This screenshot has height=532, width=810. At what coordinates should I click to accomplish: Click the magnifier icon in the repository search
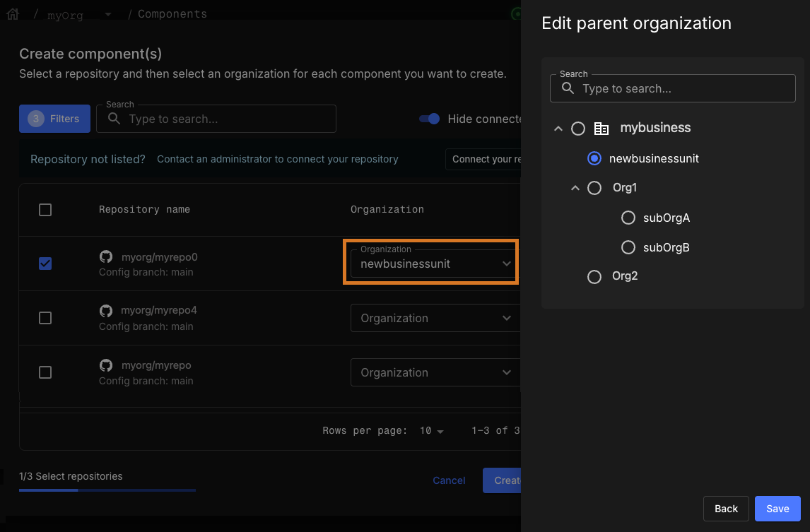pyautogui.click(x=113, y=119)
